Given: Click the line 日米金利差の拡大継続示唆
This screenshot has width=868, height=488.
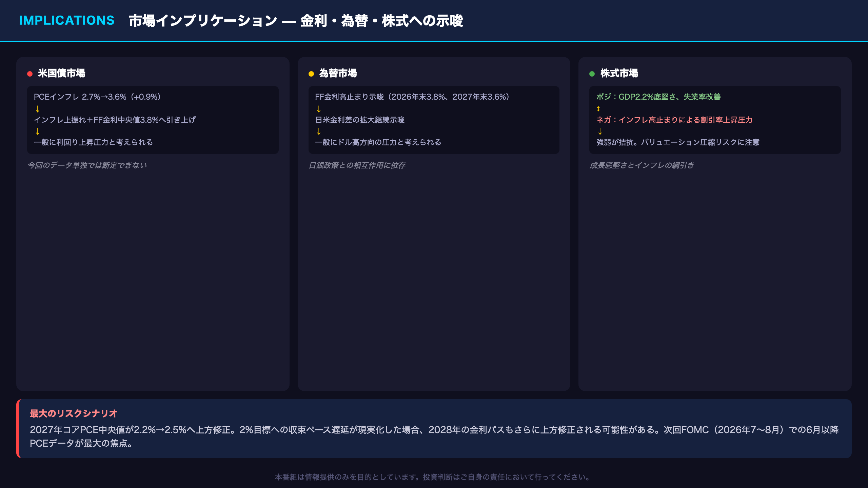Looking at the screenshot, I should [360, 120].
